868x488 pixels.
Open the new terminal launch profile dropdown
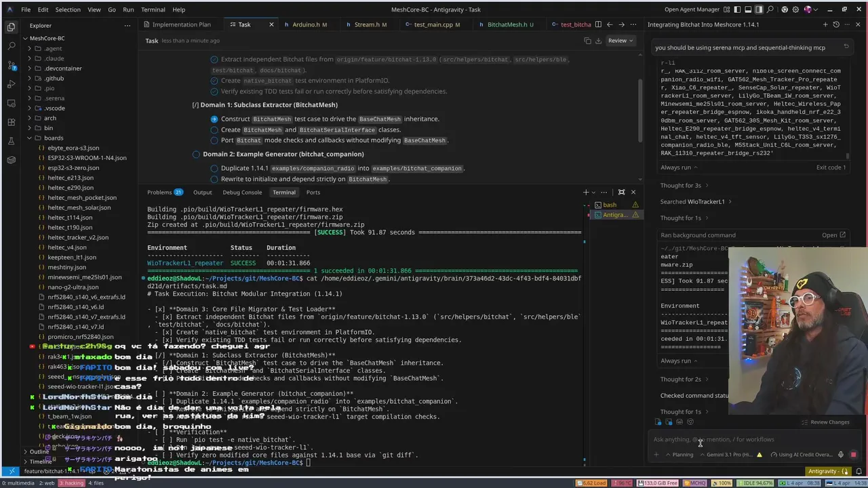point(594,192)
